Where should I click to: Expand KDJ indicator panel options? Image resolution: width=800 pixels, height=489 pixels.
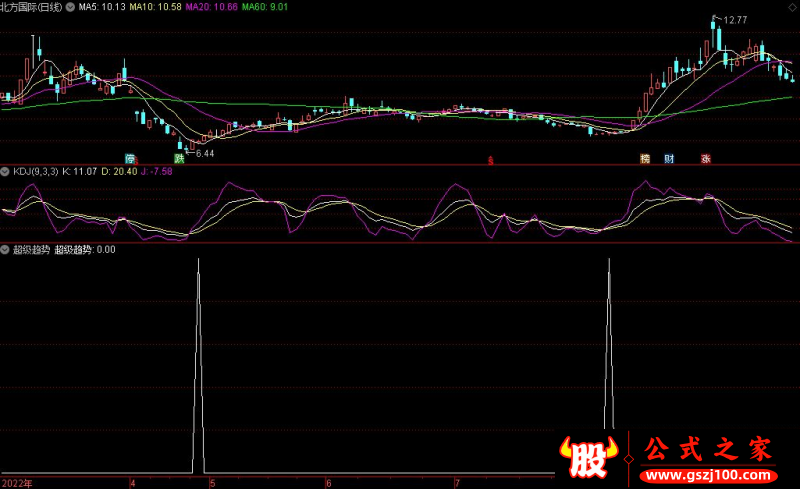5,171
